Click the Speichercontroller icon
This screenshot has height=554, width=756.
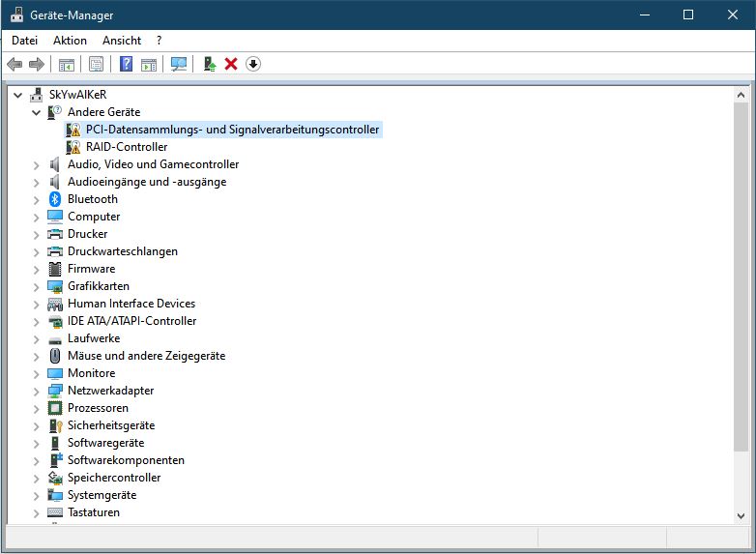[55, 478]
